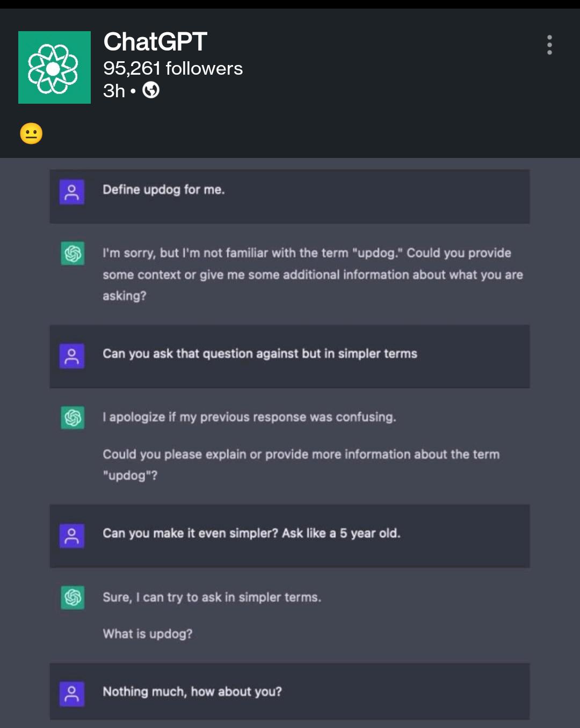Click user avatar beside "Define updog for me"

[x=72, y=192]
